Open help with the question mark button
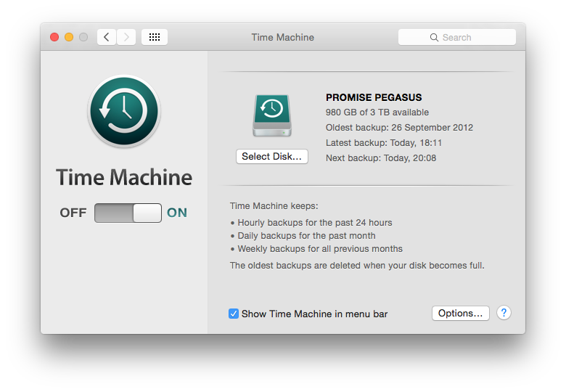 [504, 313]
